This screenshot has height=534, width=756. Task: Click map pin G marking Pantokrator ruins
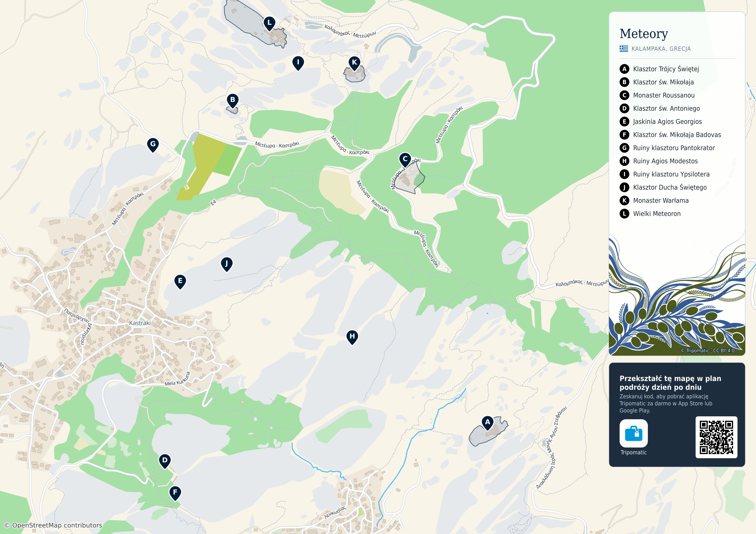pyautogui.click(x=153, y=145)
